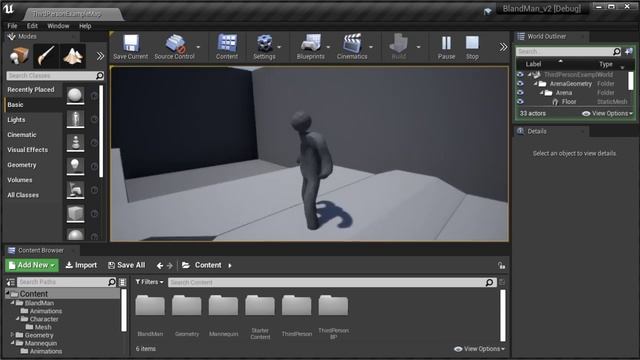Open Content toolbar icon

(227, 47)
